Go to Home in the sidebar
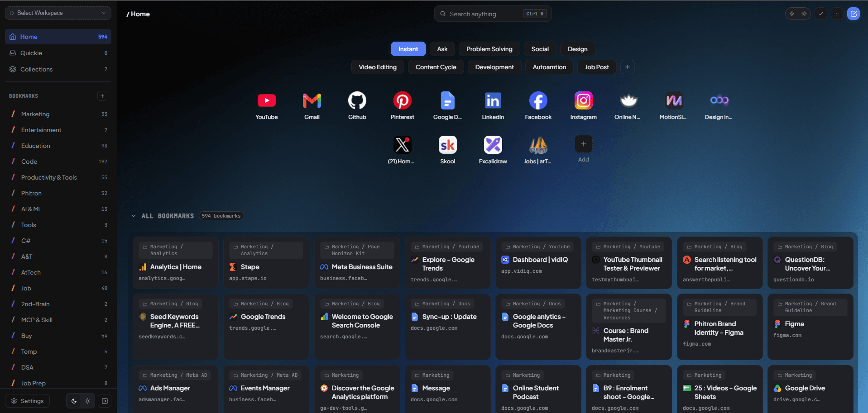 click(x=58, y=37)
